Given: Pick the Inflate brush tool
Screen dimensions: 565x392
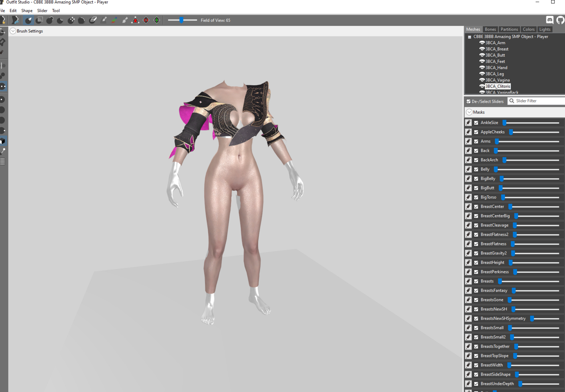Looking at the screenshot, I should click(x=50, y=20).
